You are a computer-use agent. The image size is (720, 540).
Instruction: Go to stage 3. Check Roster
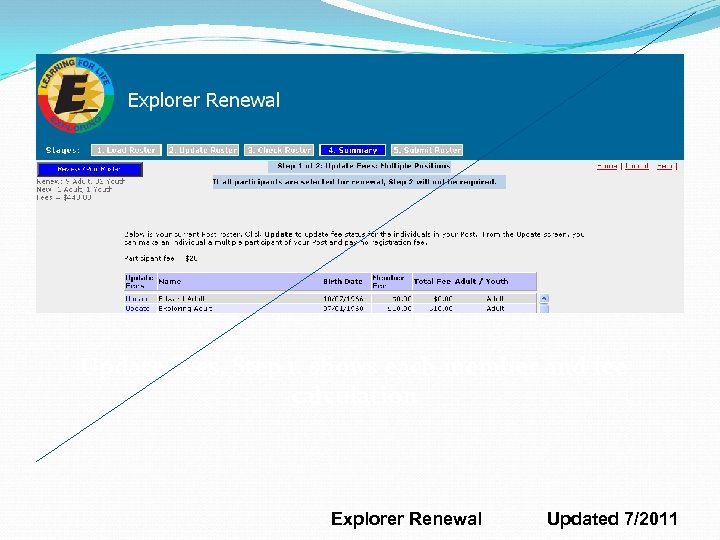tap(279, 150)
